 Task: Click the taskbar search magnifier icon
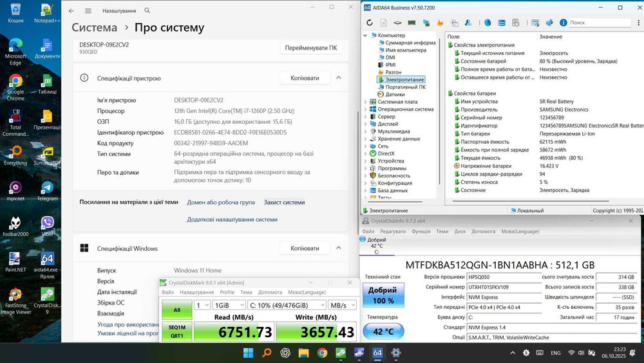click(x=267, y=353)
